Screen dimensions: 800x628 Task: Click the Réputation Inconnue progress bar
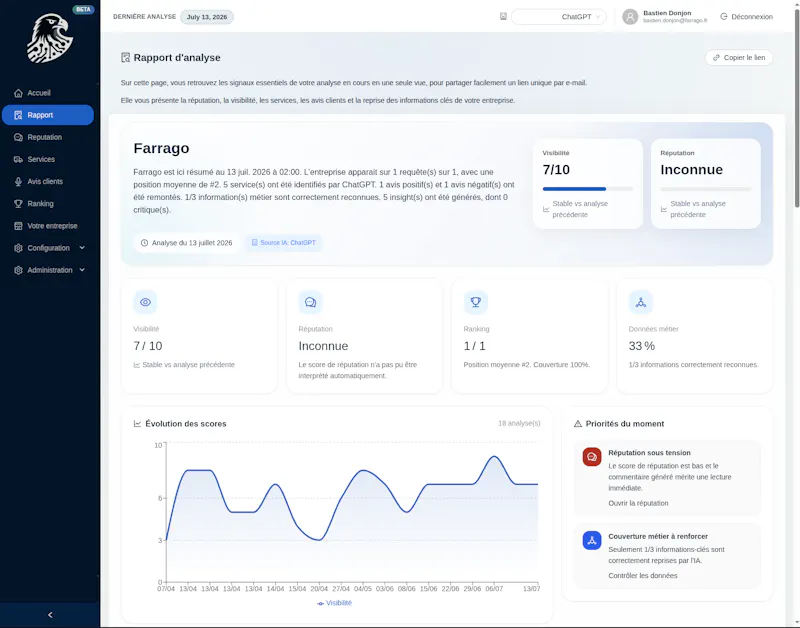click(x=706, y=189)
